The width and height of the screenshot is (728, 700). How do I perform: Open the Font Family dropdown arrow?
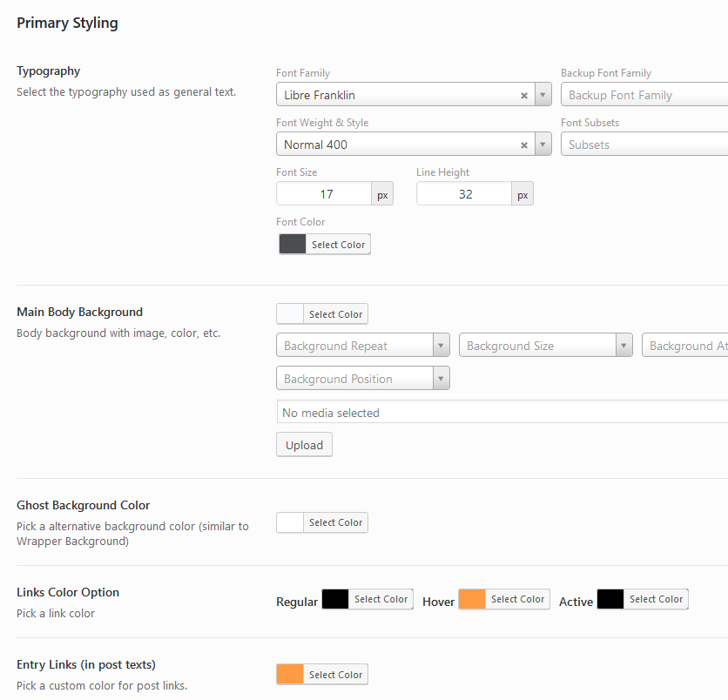point(543,95)
